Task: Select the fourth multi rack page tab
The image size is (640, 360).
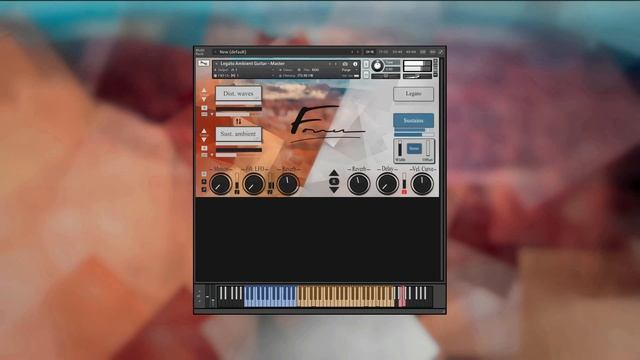Action: pyautogui.click(x=411, y=52)
